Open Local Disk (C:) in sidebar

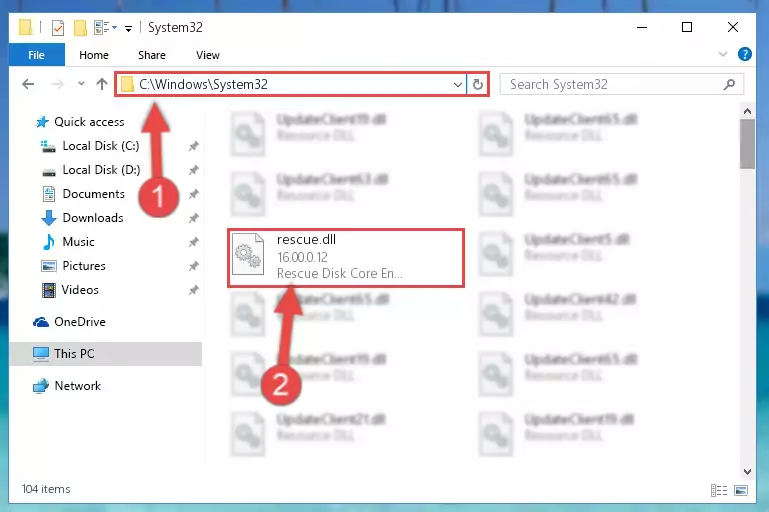[x=101, y=146]
